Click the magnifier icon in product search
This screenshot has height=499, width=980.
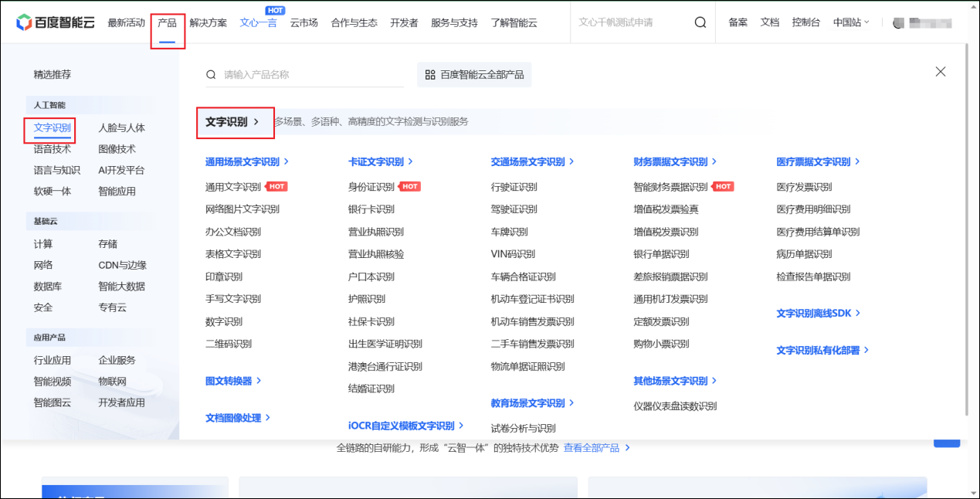click(x=211, y=75)
